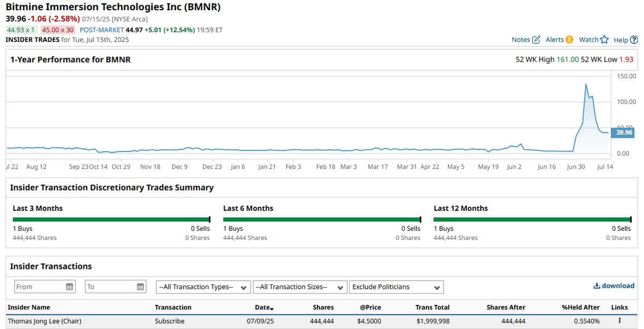
Task: Click the Transaction column header
Action: pos(173,307)
